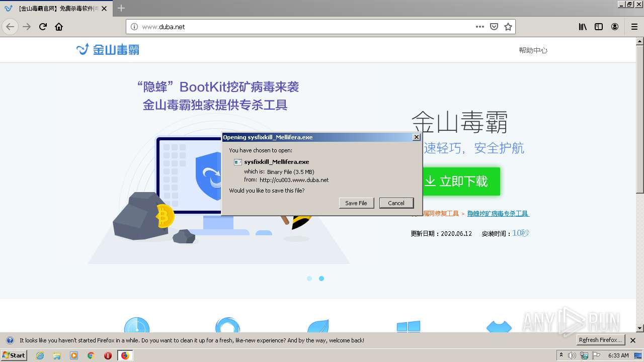Screen dimensions: 644x362
Task: Cancel the file download dialog
Action: click(x=396, y=203)
